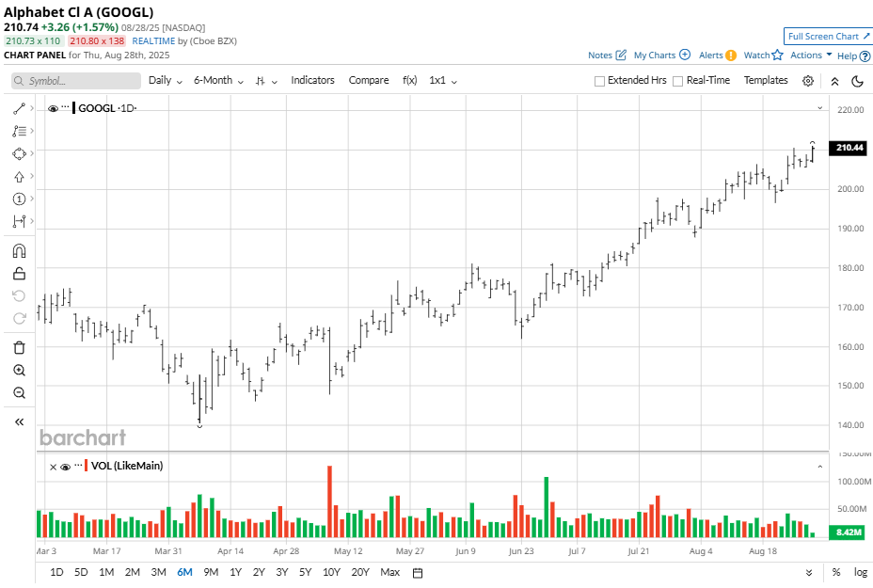873x588 pixels.
Task: Toggle VOL indicator visibility eye icon
Action: 65,467
